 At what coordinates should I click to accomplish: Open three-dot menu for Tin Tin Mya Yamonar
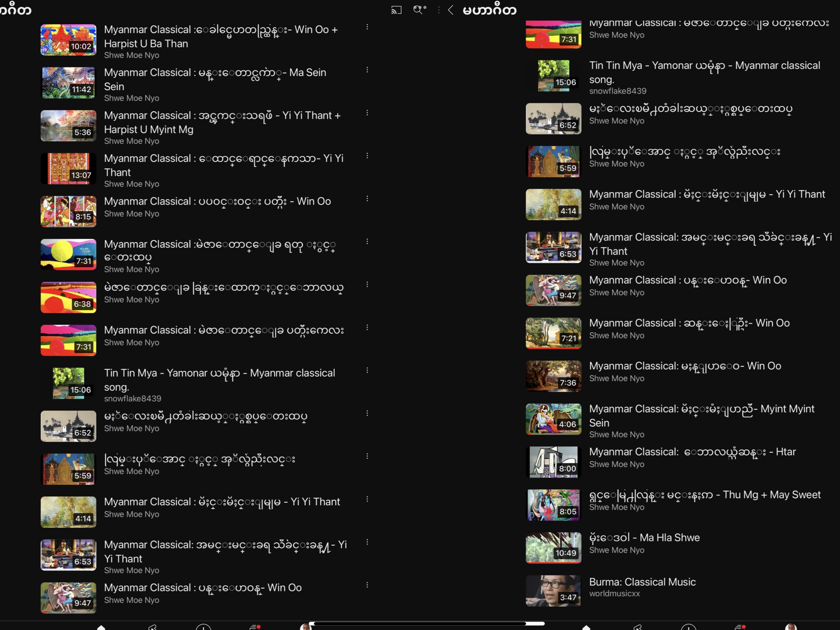click(367, 370)
